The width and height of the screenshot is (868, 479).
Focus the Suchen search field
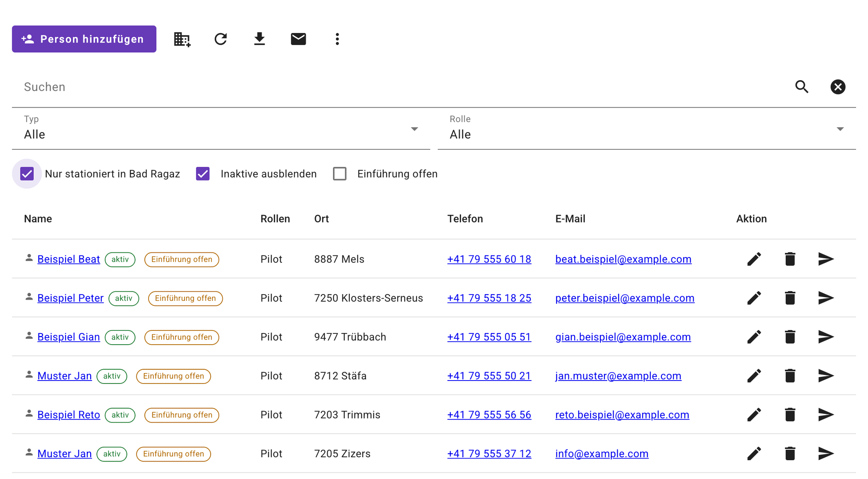401,87
